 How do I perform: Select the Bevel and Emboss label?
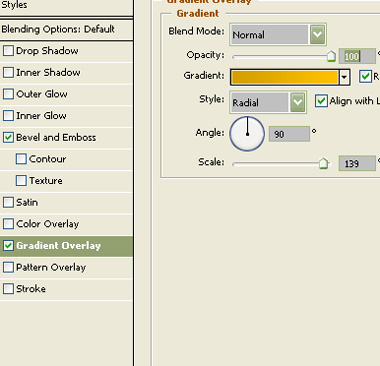click(56, 137)
